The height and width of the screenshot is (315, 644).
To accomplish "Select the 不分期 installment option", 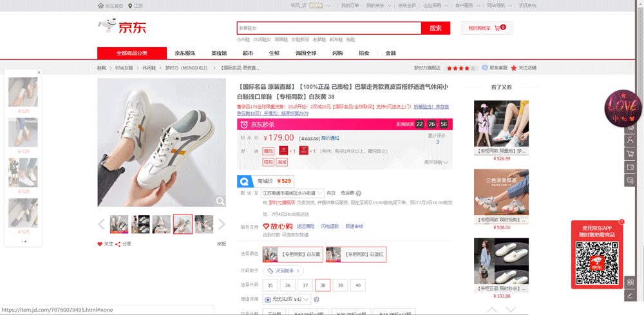I will point(274,312).
